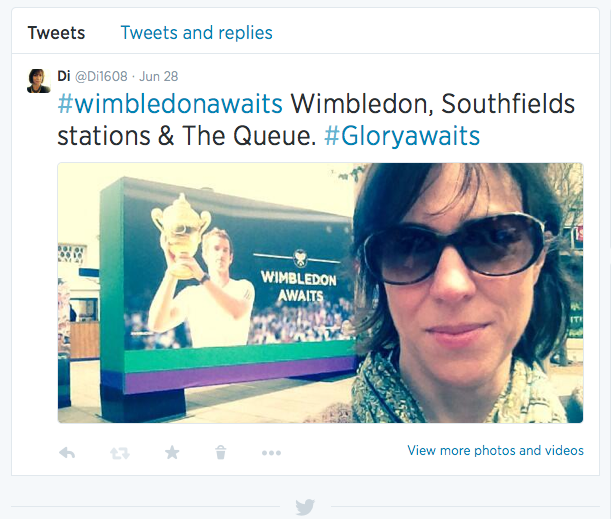The height and width of the screenshot is (519, 611).
Task: Reply to Di's tweet
Action: pos(68,452)
